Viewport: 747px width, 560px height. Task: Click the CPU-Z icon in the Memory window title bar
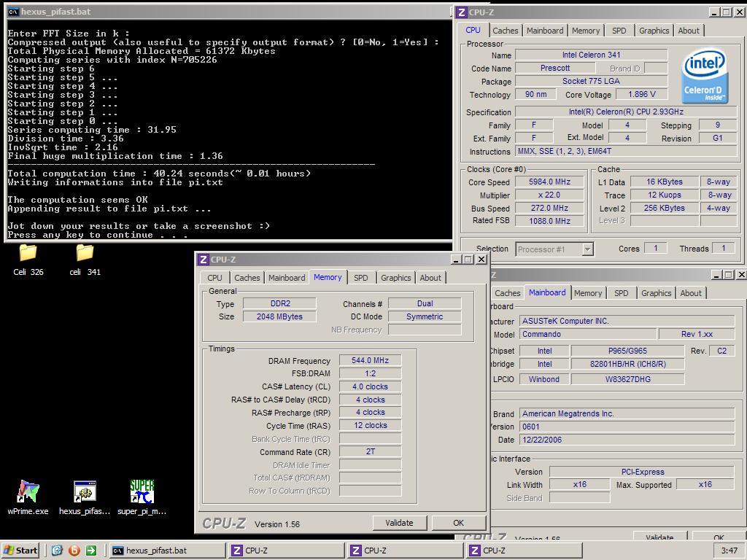click(x=204, y=260)
